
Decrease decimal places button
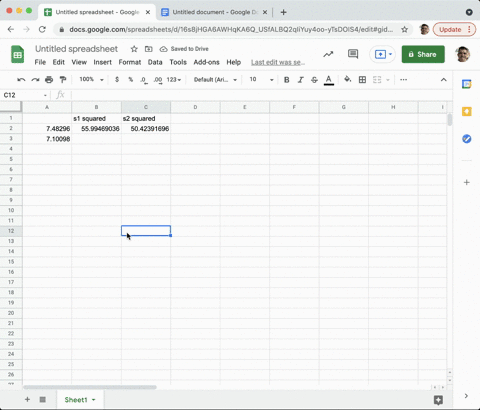click(x=144, y=80)
